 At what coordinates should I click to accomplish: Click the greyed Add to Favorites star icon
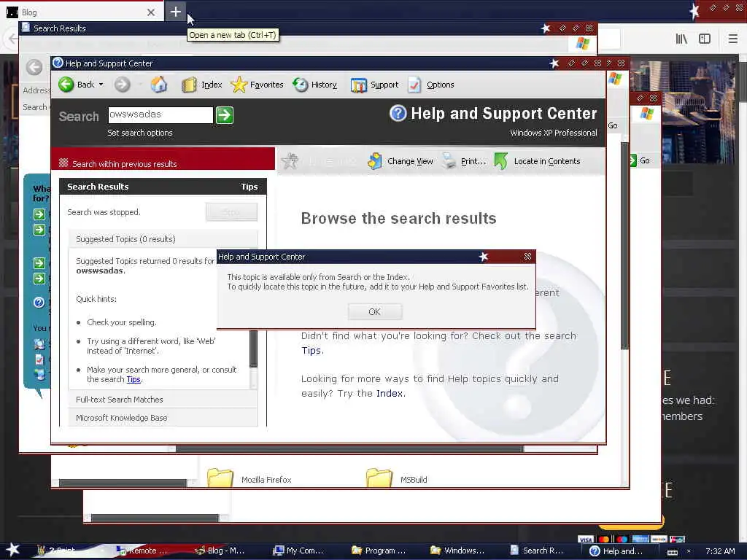(x=290, y=161)
